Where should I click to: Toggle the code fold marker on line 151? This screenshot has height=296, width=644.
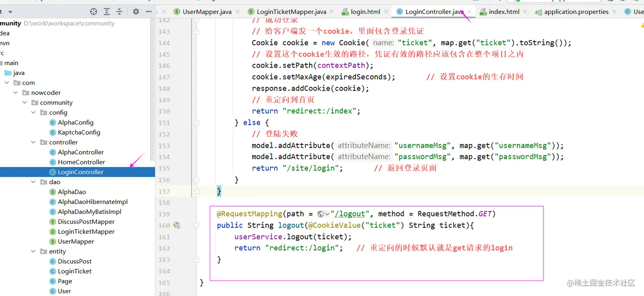[x=197, y=123]
